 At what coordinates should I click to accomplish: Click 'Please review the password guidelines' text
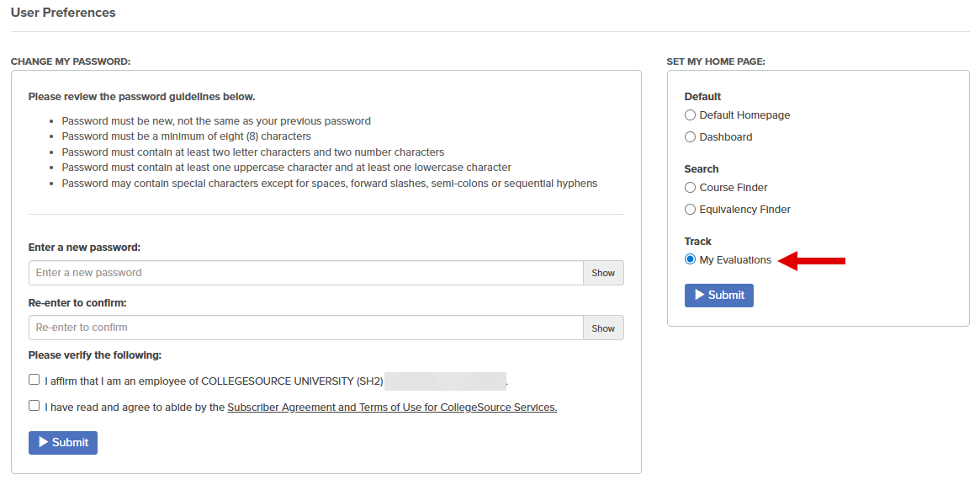142,97
